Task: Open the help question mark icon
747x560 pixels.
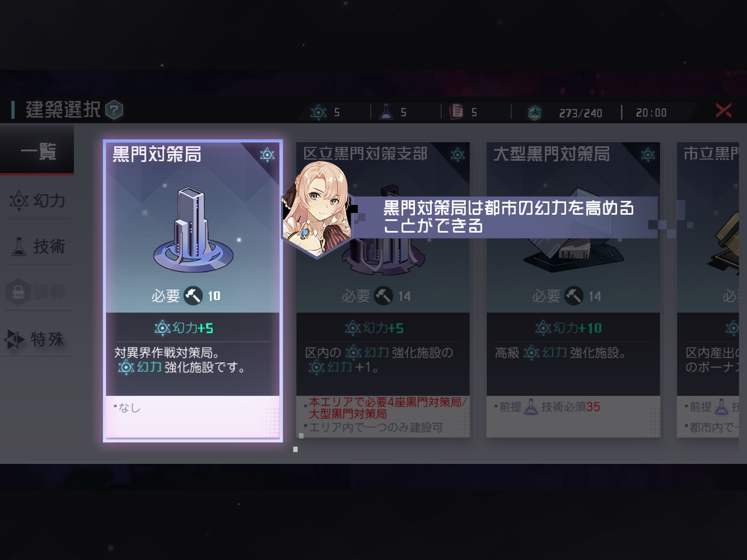Action: pos(114,110)
